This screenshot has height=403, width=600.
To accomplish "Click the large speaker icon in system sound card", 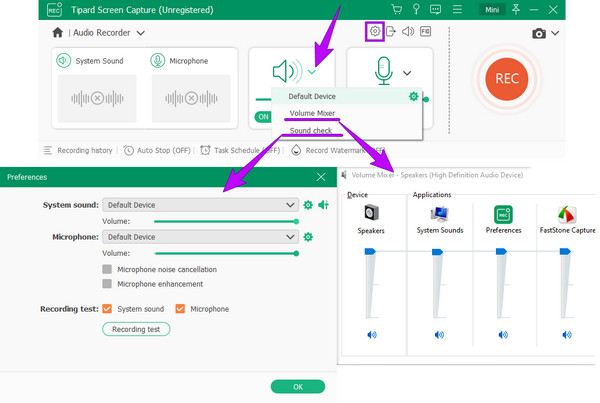I will (287, 71).
